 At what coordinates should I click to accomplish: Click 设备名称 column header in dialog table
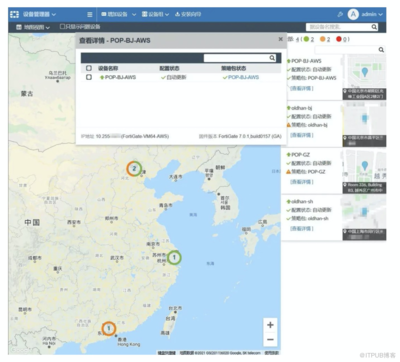108,68
